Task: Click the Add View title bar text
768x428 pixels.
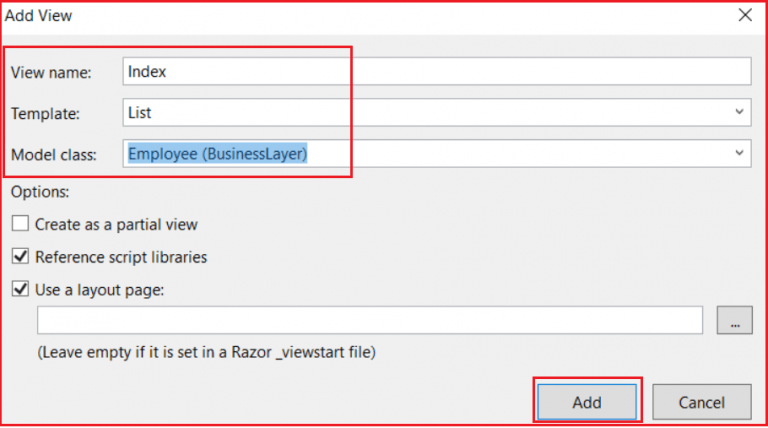Action: point(39,16)
